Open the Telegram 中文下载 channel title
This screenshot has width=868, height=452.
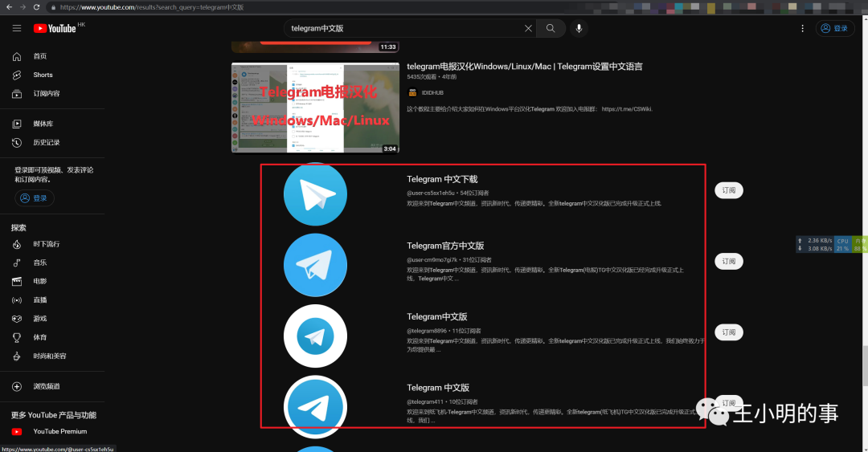[442, 179]
